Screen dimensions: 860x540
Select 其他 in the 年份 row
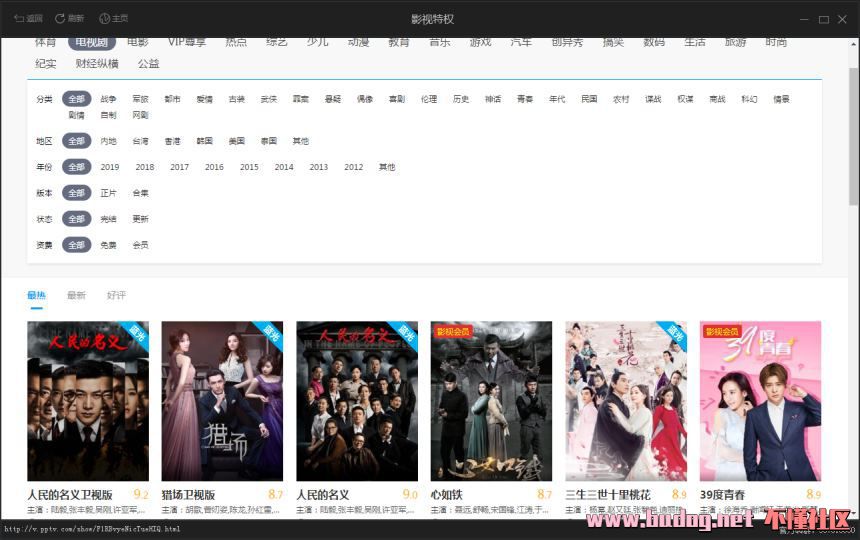pos(387,167)
